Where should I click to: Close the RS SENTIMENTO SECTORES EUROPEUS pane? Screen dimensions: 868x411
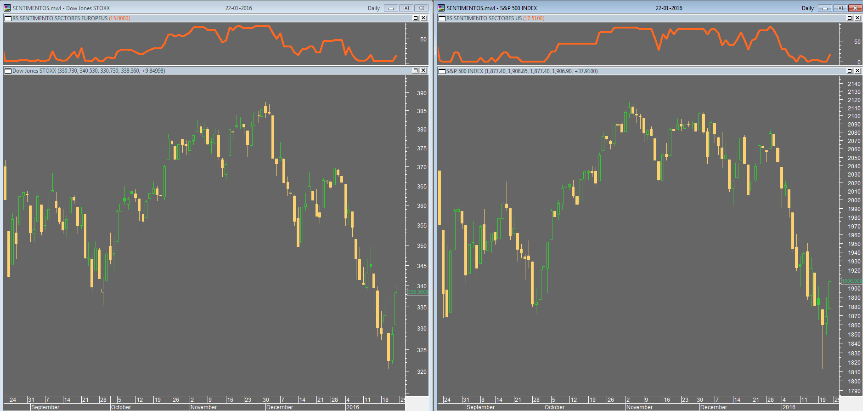(x=423, y=18)
